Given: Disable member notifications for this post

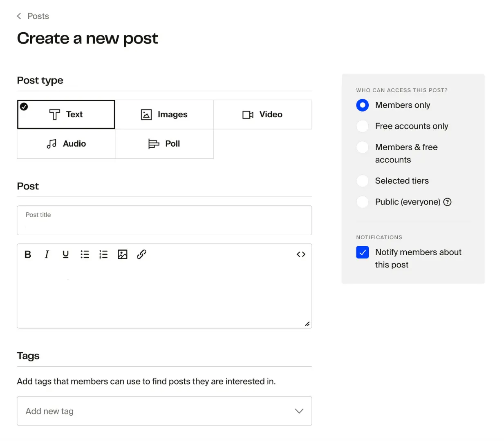Looking at the screenshot, I should (362, 252).
